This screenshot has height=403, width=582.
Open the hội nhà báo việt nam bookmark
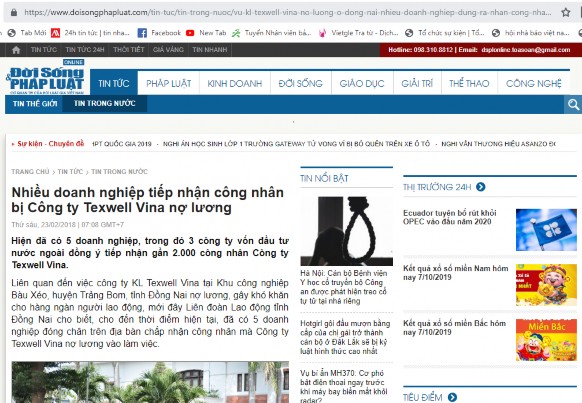531,33
